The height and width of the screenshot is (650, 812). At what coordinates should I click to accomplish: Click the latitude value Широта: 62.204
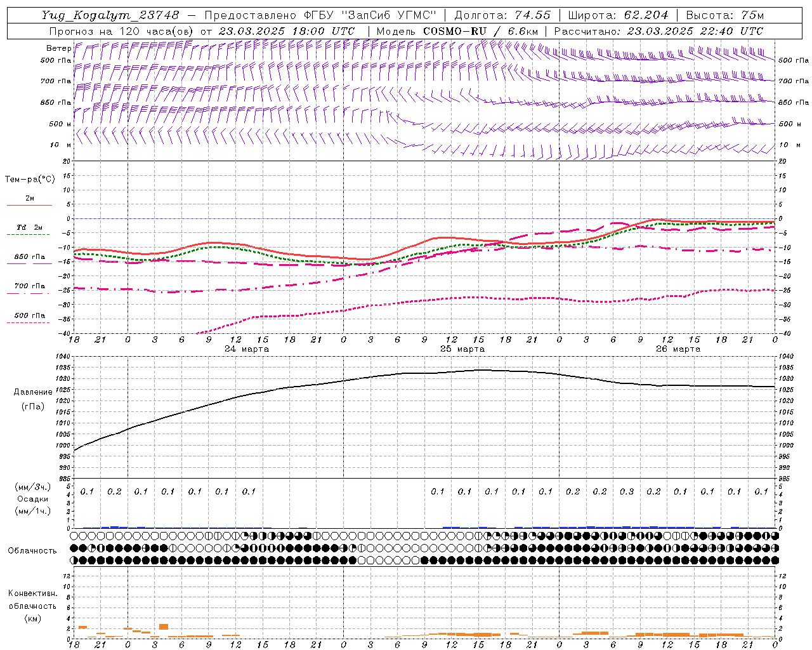click(618, 15)
